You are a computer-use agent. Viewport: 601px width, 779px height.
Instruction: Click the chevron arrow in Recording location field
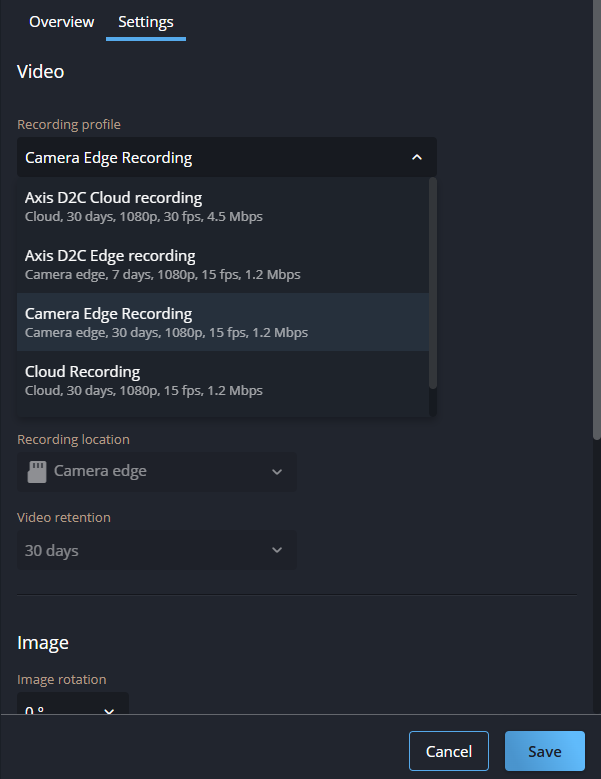(277, 472)
